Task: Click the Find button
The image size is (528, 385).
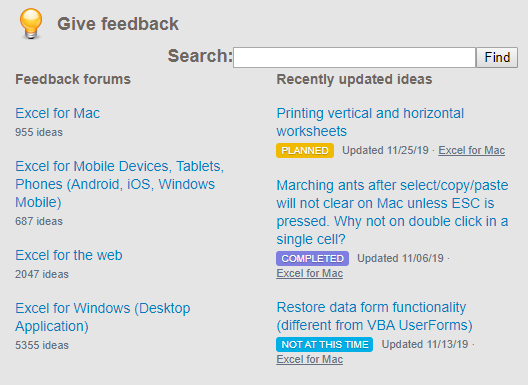Action: coord(497,57)
